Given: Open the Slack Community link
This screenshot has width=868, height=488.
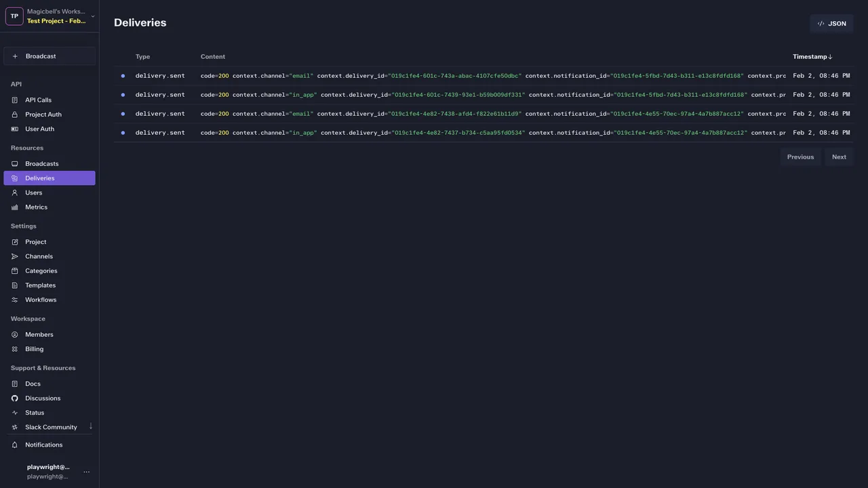Looking at the screenshot, I should [50, 428].
